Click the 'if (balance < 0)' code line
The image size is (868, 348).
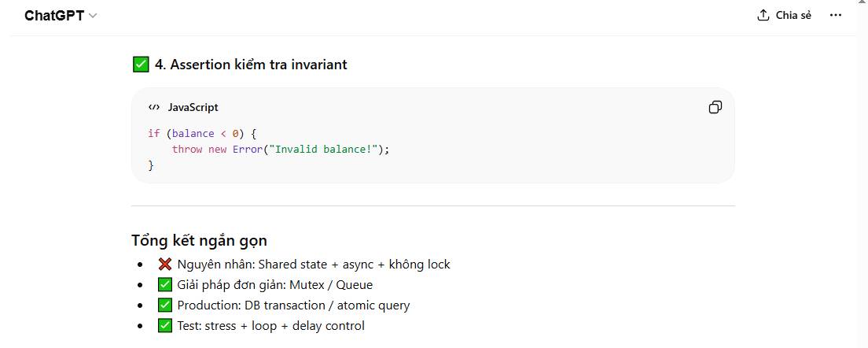(x=202, y=134)
